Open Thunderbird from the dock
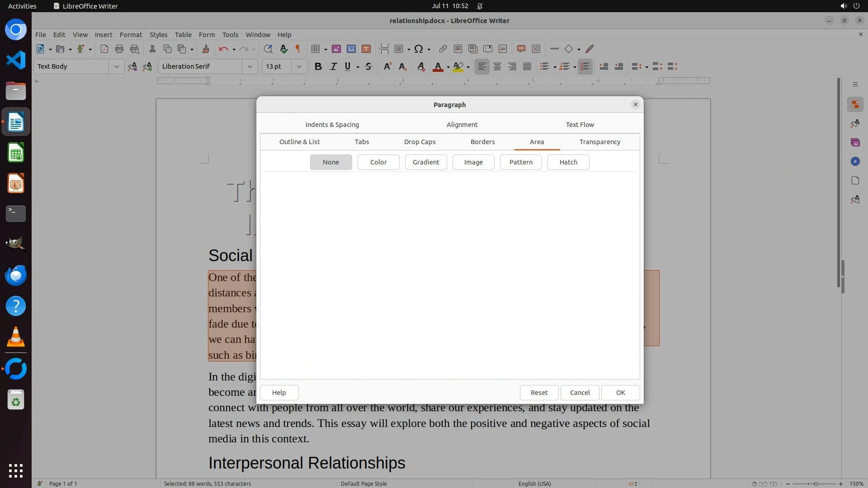Image resolution: width=868 pixels, height=488 pixels. tap(16, 275)
